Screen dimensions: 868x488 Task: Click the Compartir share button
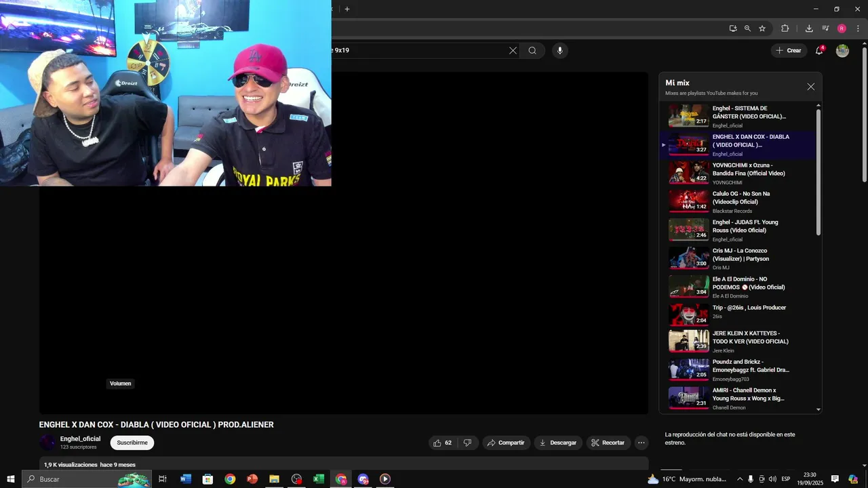click(x=506, y=443)
